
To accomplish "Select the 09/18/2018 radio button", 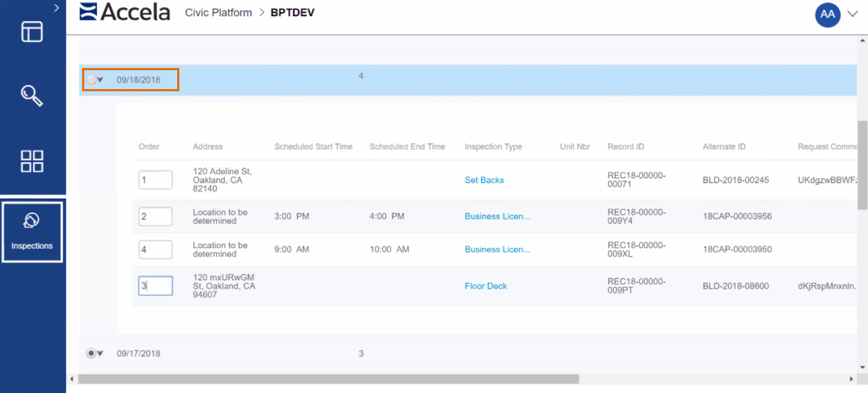I will [91, 80].
